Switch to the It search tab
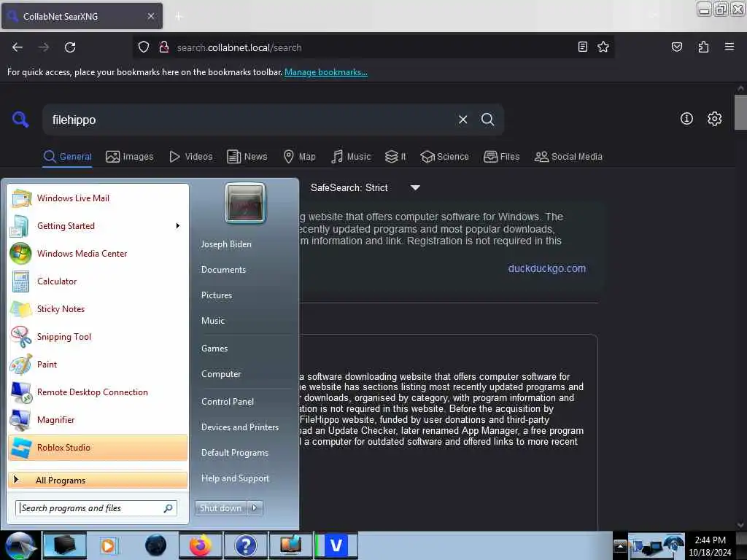The image size is (747, 560). point(395,157)
